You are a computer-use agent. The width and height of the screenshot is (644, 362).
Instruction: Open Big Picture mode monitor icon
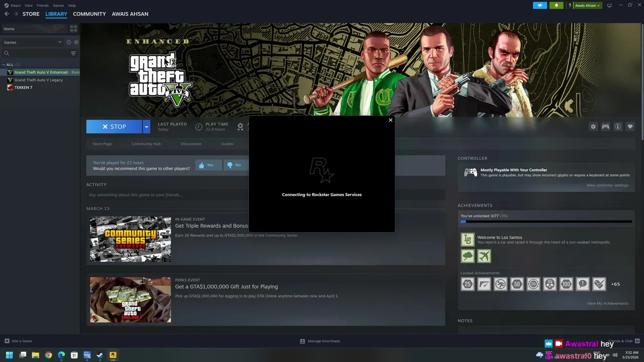point(609,5)
